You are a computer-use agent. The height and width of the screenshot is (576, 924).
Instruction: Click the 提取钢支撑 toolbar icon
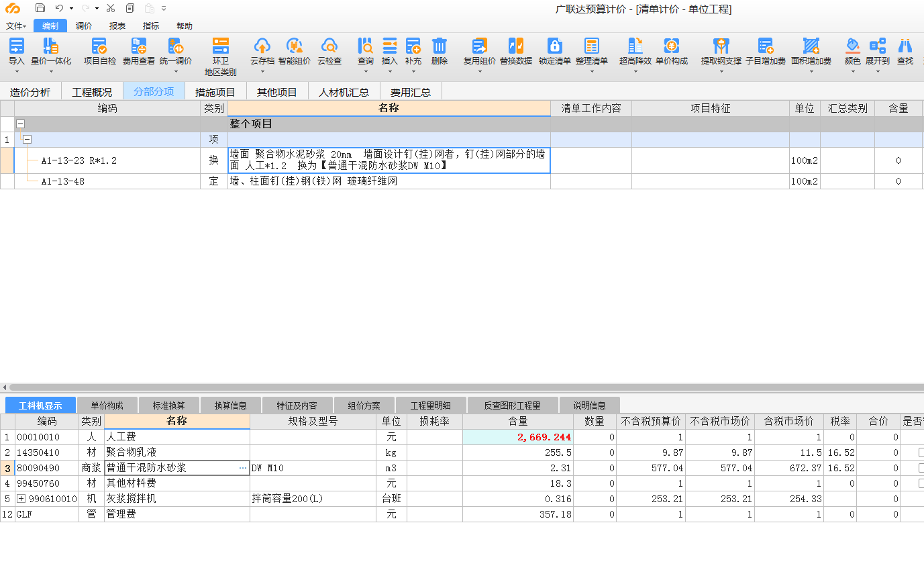point(721,46)
